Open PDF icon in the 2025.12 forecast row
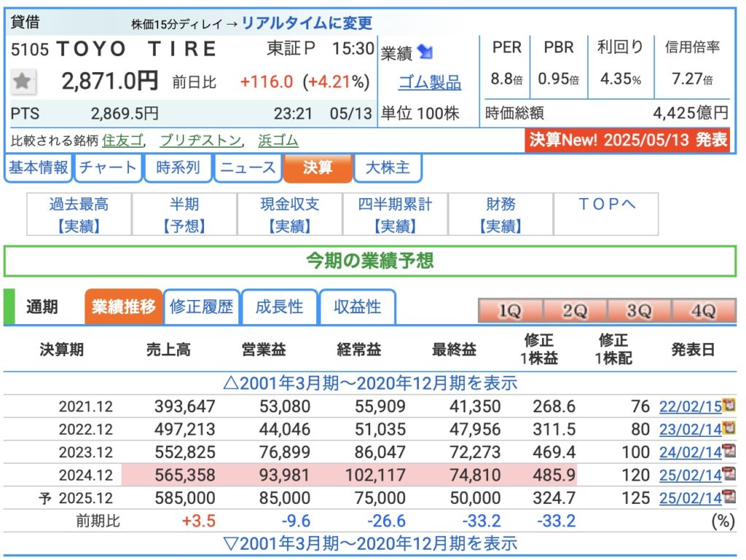Image resolution: width=746 pixels, height=560 pixels. pyautogui.click(x=729, y=497)
